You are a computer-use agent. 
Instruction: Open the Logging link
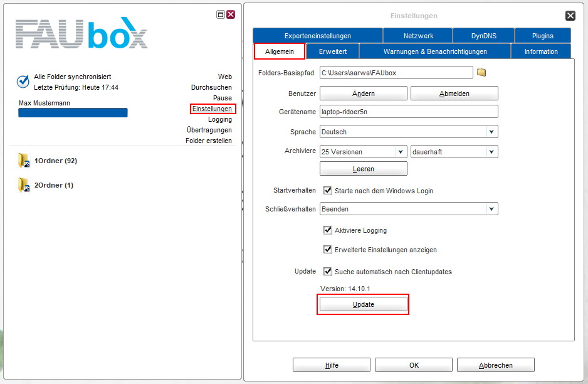[x=220, y=119]
